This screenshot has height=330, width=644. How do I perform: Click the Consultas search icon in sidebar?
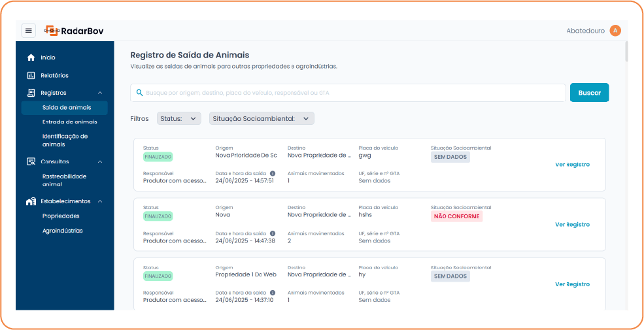(x=31, y=161)
